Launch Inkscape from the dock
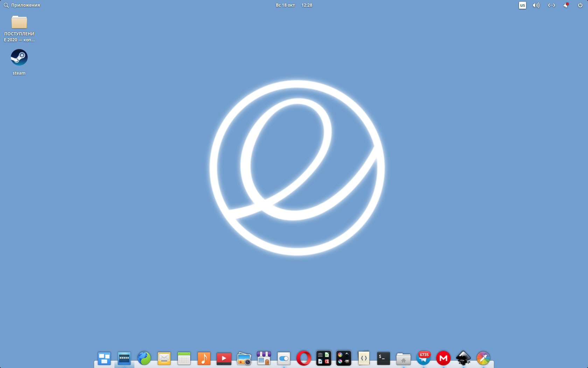588x368 pixels. tap(463, 358)
